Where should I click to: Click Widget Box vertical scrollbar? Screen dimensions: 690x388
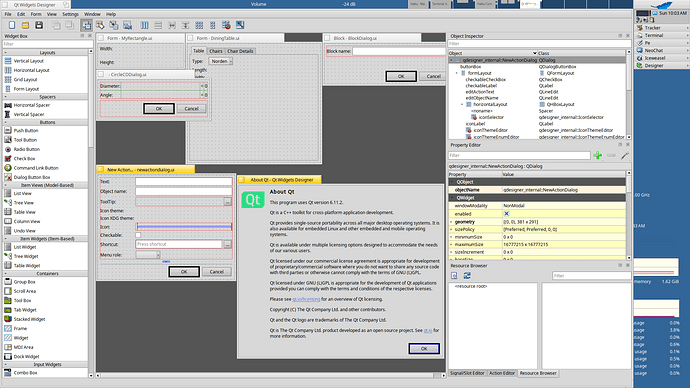point(91,213)
